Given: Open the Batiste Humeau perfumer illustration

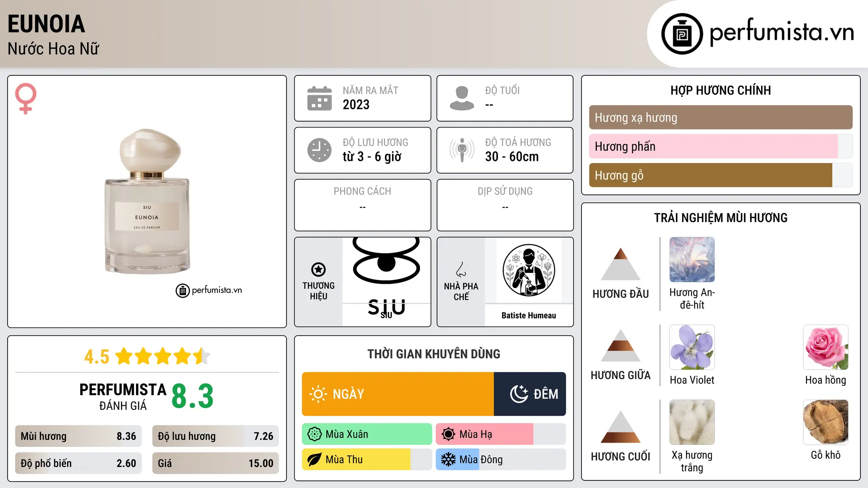Looking at the screenshot, I should click(529, 270).
